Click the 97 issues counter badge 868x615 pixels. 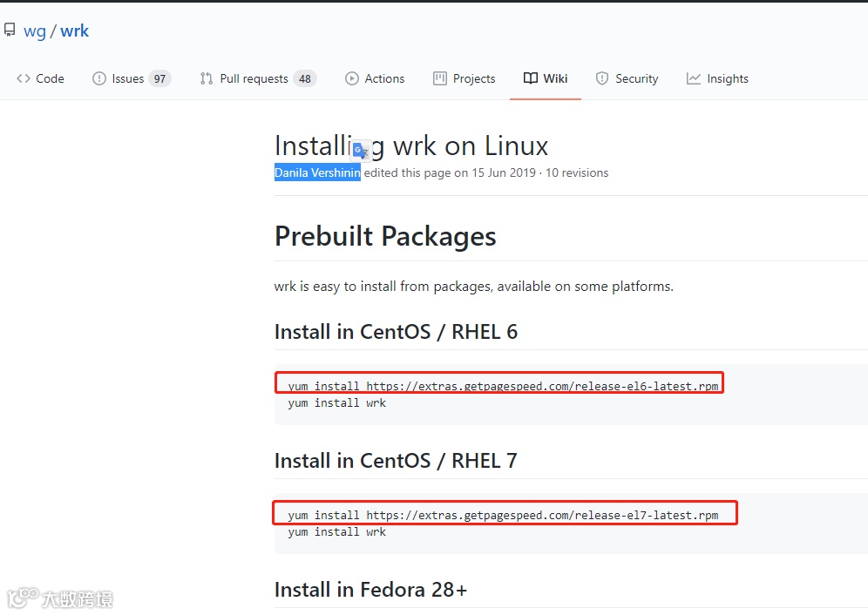(x=159, y=78)
